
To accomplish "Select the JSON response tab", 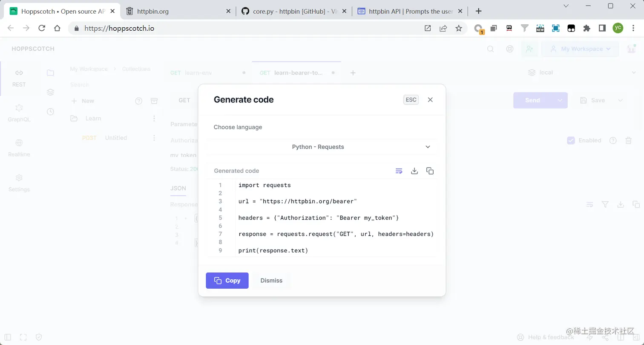I will tap(178, 188).
